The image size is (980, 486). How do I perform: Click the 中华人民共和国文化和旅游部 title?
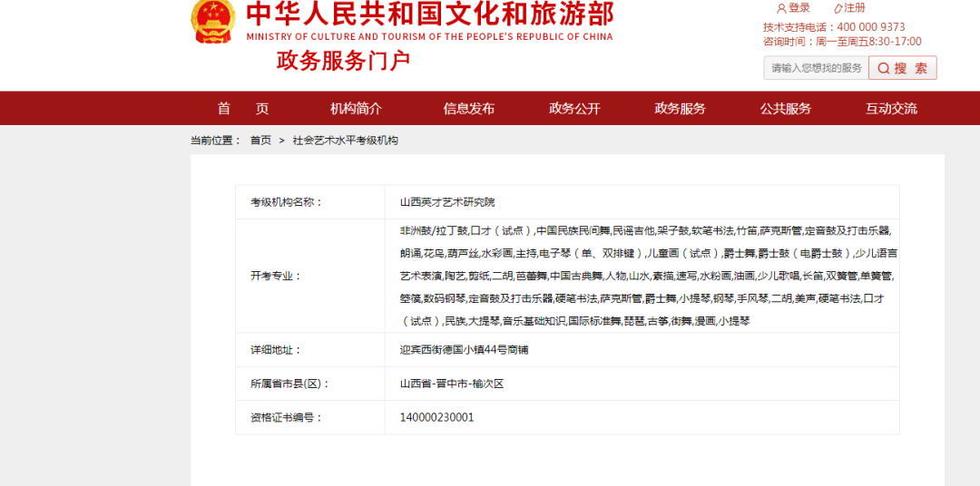tap(430, 14)
